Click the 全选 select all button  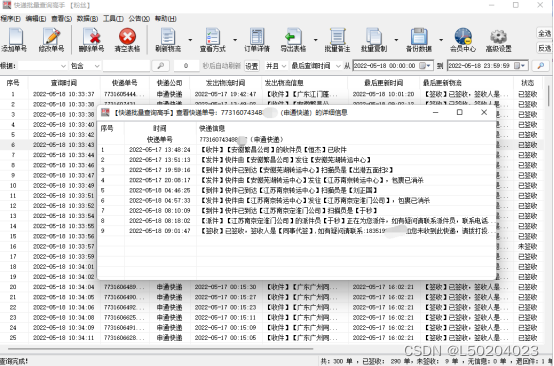point(544,34)
